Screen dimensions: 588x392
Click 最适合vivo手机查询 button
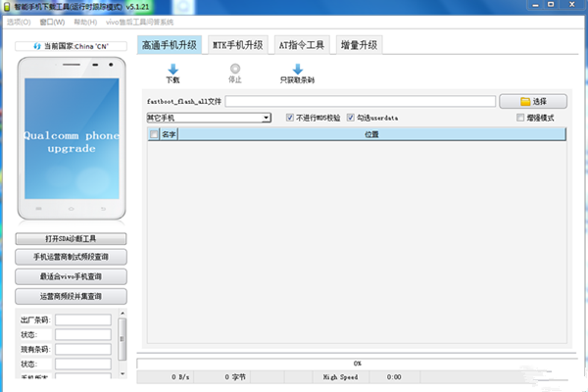71,276
